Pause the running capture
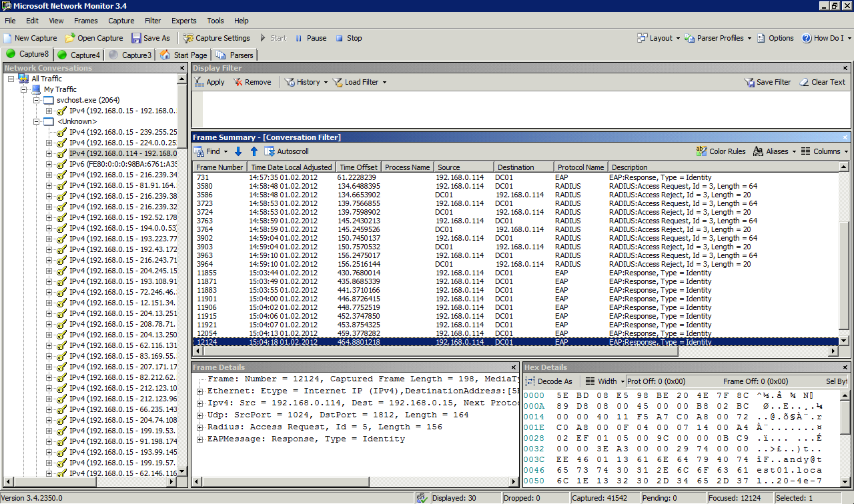The height and width of the screenshot is (504, 854). (x=310, y=38)
